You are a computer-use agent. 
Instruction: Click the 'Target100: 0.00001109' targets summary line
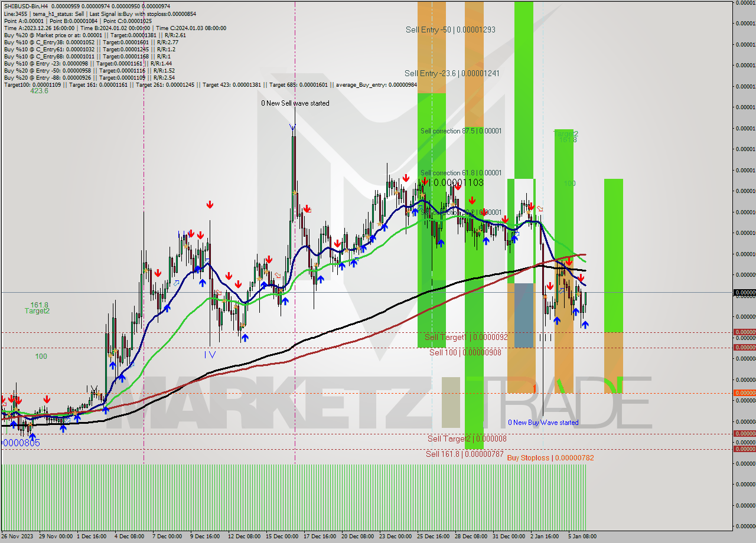tap(210, 84)
